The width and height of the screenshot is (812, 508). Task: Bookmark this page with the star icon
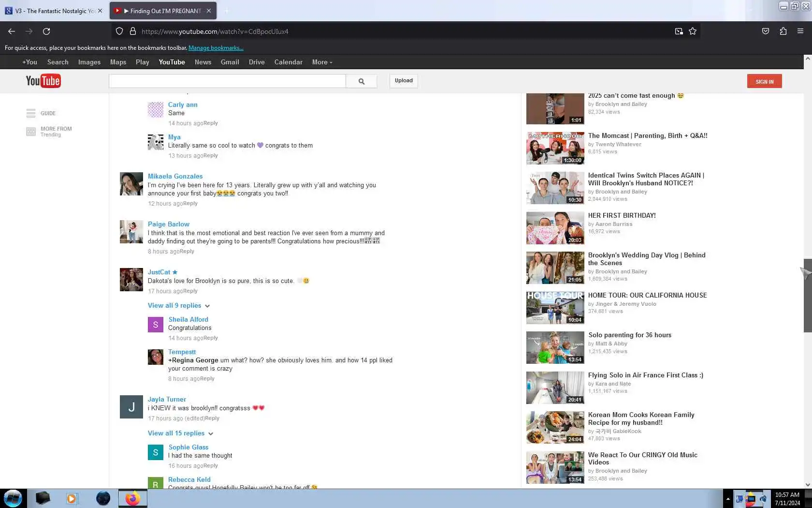[x=693, y=31]
